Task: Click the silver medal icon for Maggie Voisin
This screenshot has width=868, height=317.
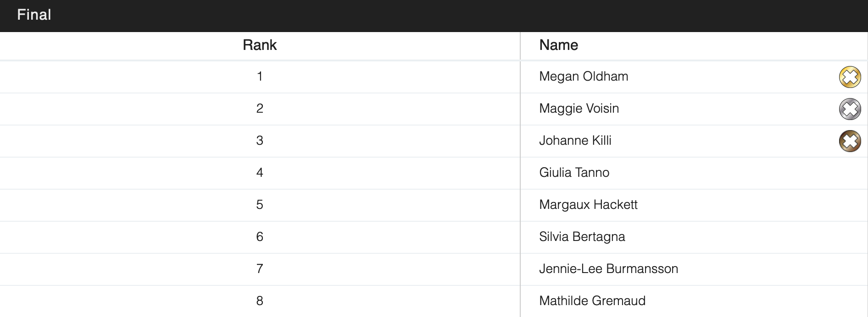Action: tap(850, 109)
